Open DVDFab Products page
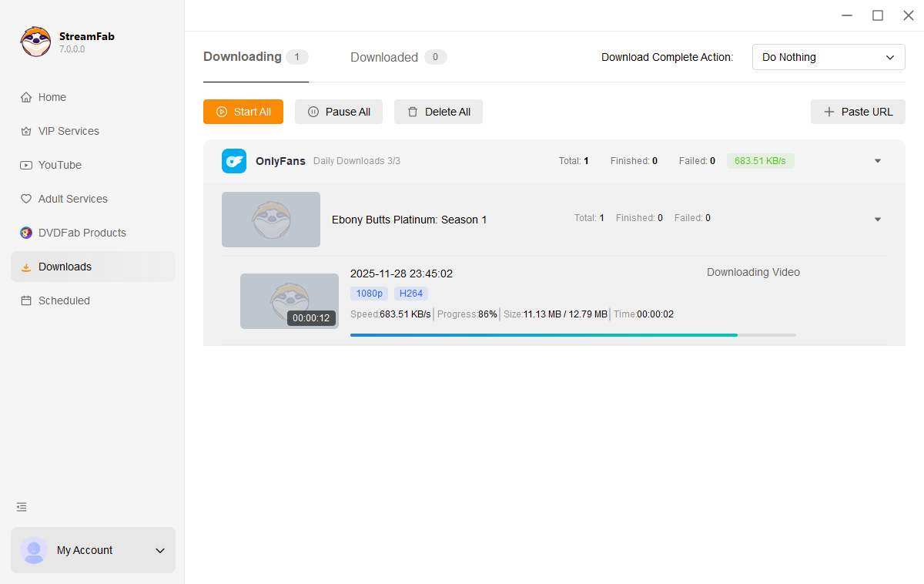This screenshot has width=924, height=584. point(82,233)
